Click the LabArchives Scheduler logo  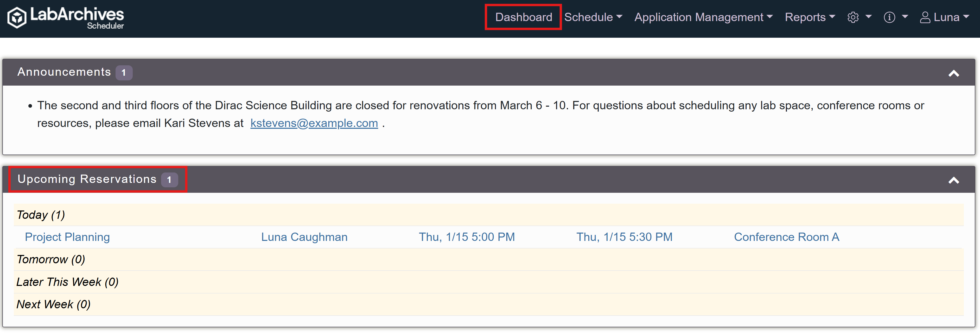click(x=65, y=17)
